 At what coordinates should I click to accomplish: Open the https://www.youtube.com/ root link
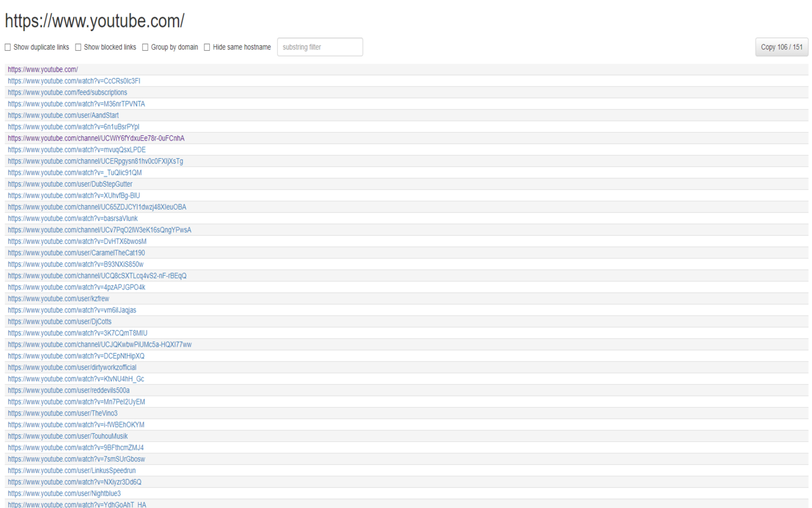coord(43,70)
